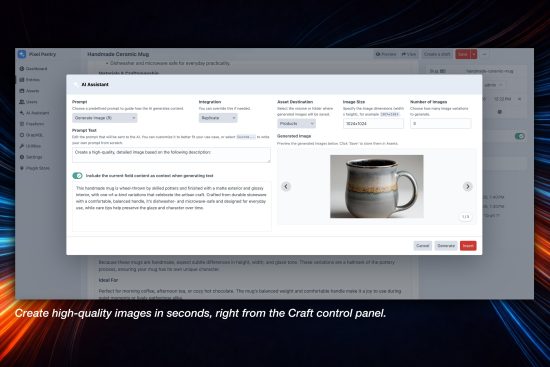Open the GraphQL sidebar item

pyautogui.click(x=32, y=135)
